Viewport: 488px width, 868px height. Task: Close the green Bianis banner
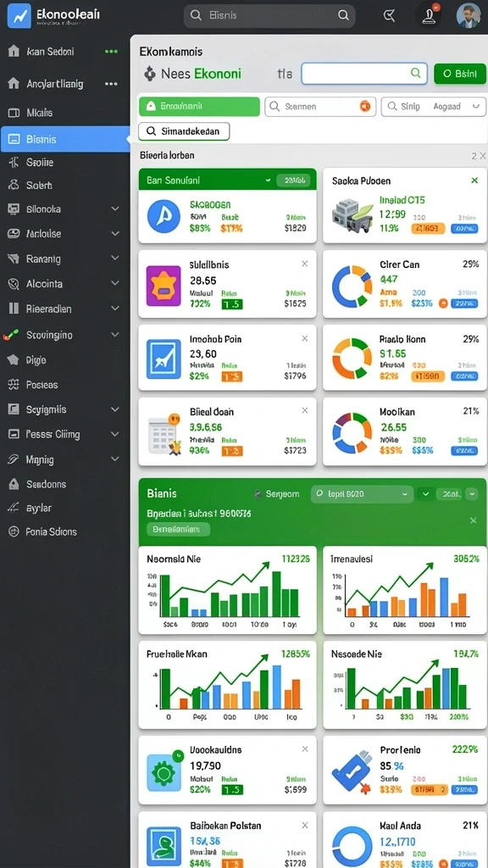tap(473, 520)
